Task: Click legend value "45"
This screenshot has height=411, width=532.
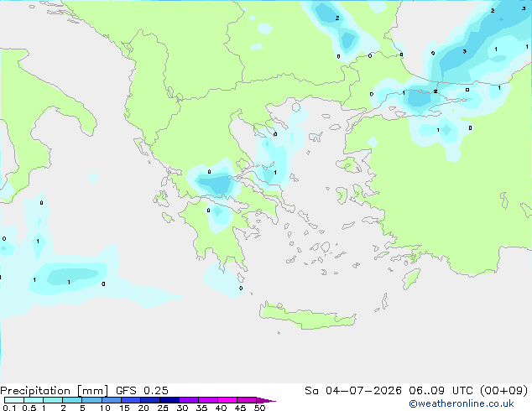Action: click(240, 408)
